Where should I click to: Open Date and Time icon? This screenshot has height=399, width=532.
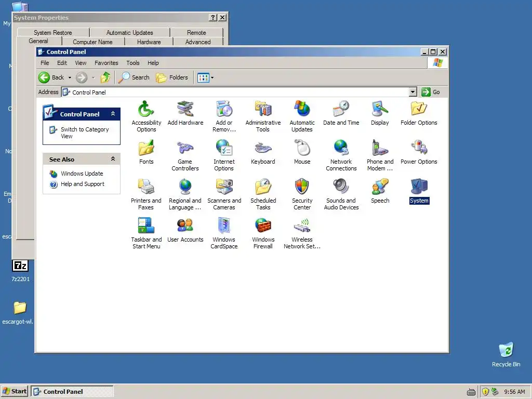pos(341,113)
